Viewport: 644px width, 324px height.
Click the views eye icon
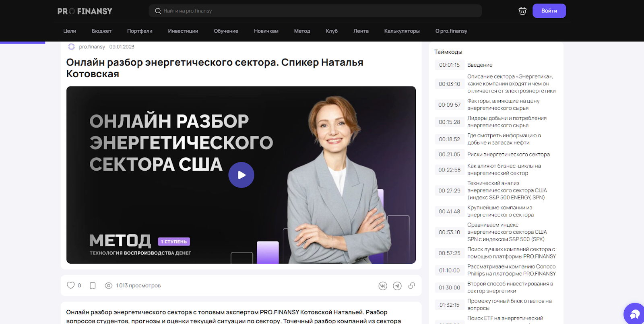coord(108,286)
